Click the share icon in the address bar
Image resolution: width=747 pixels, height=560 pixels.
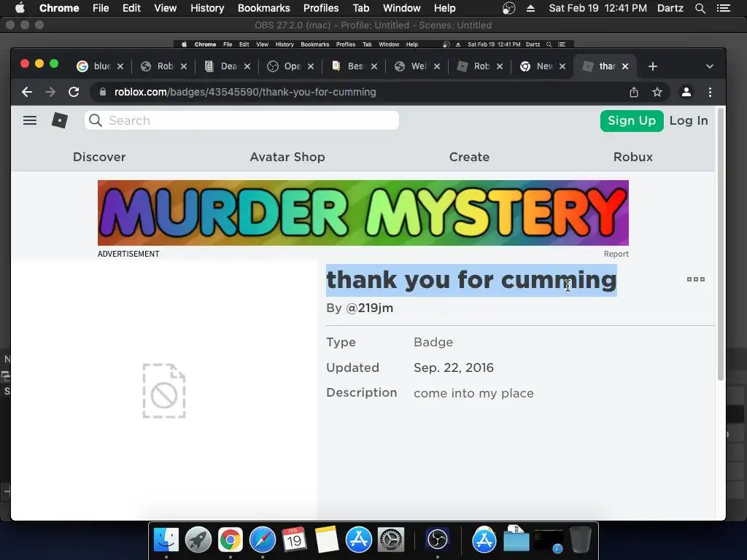tap(634, 92)
